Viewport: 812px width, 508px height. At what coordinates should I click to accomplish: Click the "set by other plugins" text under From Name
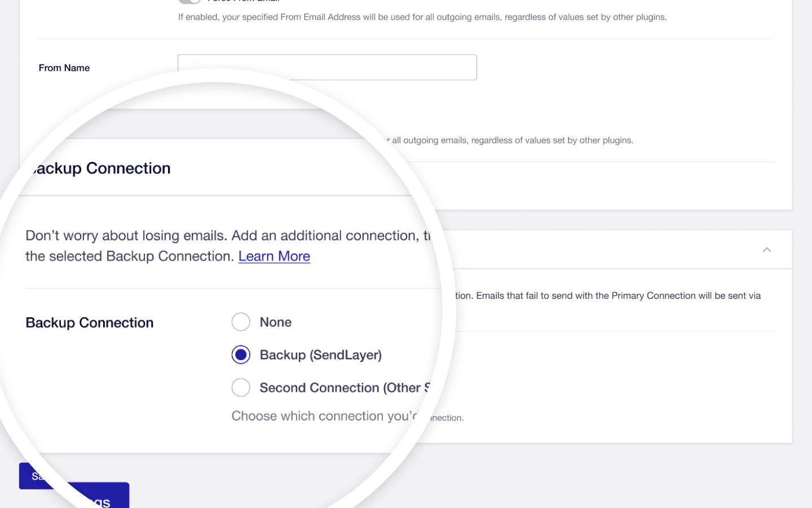click(512, 141)
